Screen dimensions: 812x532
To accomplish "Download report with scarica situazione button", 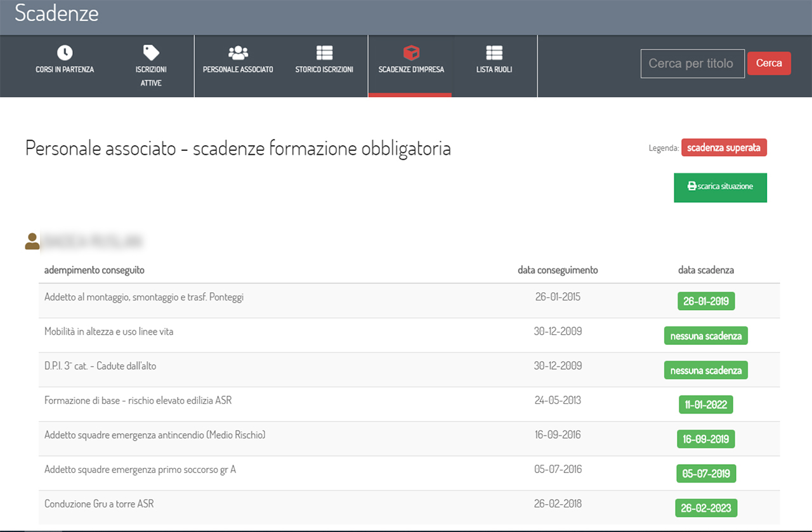I will pos(720,188).
